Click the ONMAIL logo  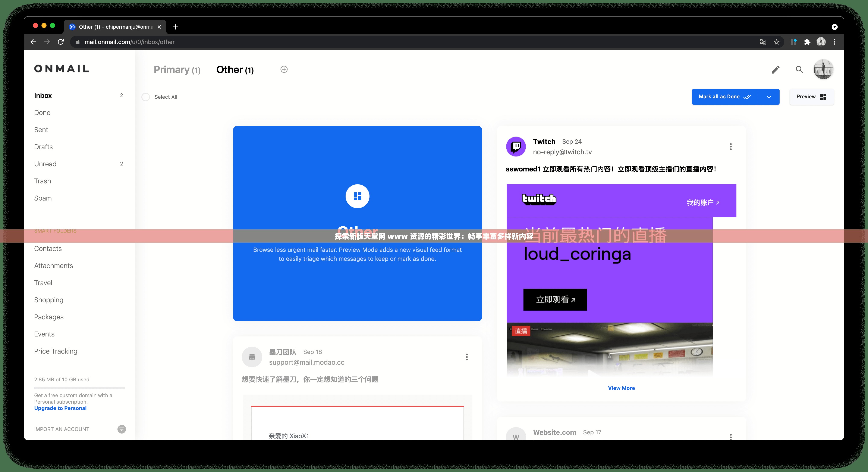click(62, 69)
